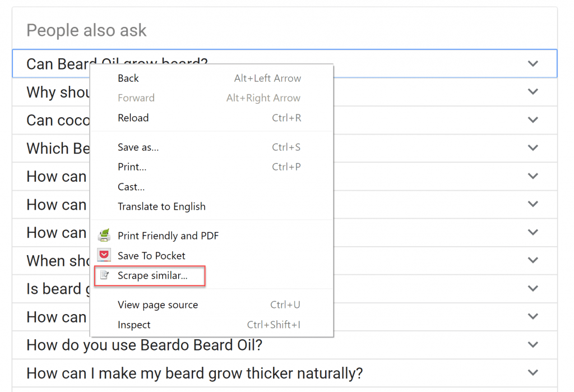574x392 pixels.
Task: Open the chevron beside 'Why shou...' question
Action: click(x=532, y=91)
